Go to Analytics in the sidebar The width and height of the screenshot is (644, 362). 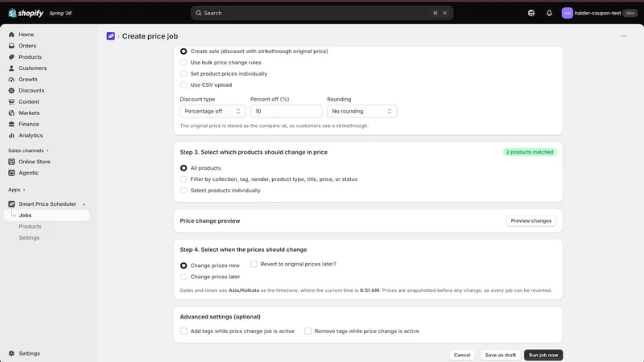pyautogui.click(x=31, y=135)
